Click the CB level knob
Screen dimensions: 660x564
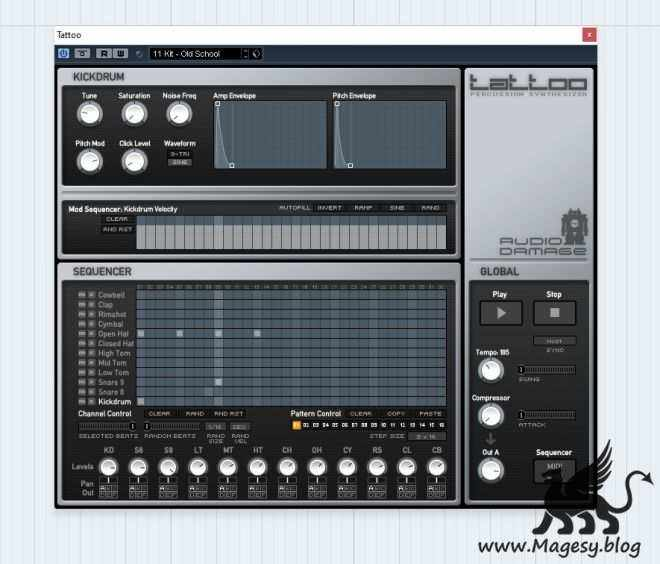point(436,467)
